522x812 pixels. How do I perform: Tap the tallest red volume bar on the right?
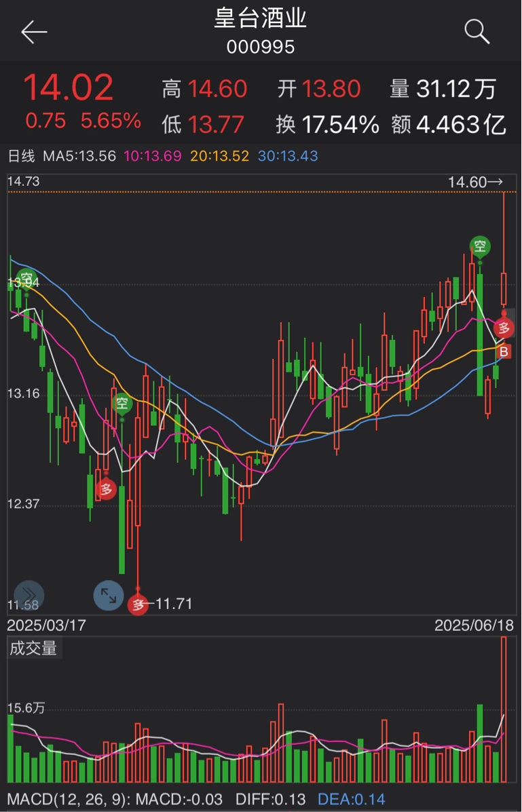pyautogui.click(x=504, y=710)
